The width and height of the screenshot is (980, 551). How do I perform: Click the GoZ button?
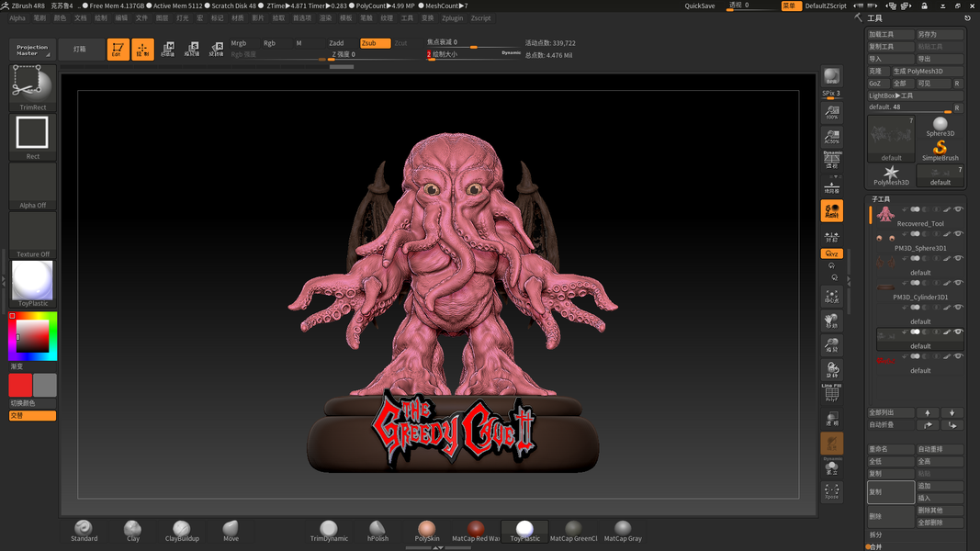coord(877,84)
